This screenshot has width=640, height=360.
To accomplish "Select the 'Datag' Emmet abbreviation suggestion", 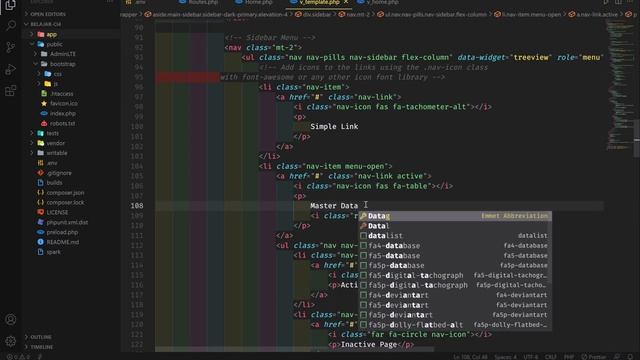I will point(455,216).
